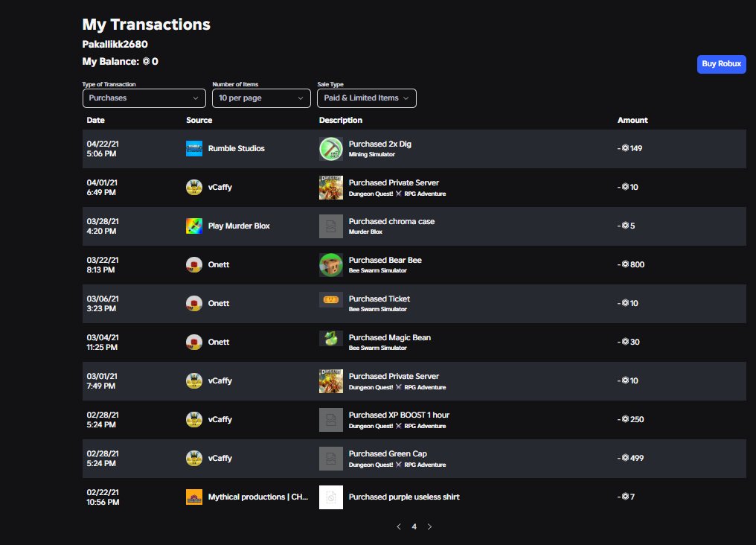Click Purchased Magic Bean description
The width and height of the screenshot is (756, 545).
click(390, 337)
